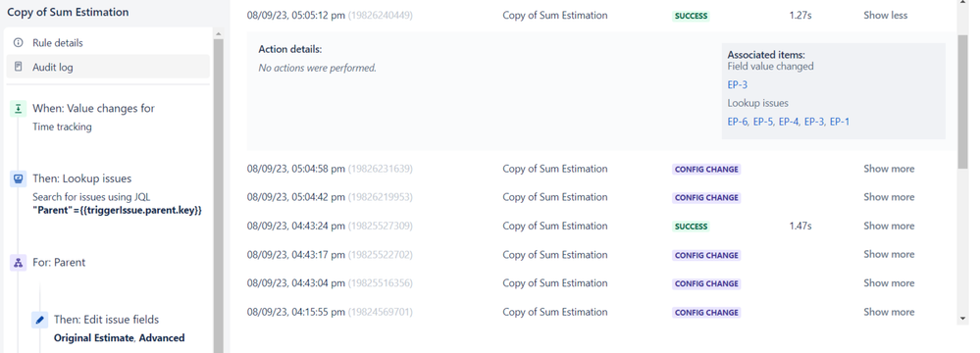Open the EP-6 lookup issue link
This screenshot has width=980, height=353.
[x=737, y=122]
